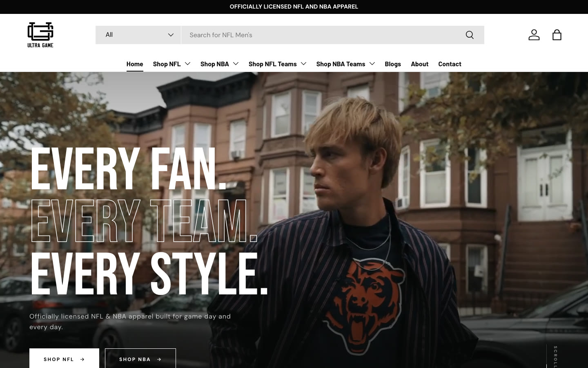
Task: Click the search magnifier icon
Action: coord(470,35)
